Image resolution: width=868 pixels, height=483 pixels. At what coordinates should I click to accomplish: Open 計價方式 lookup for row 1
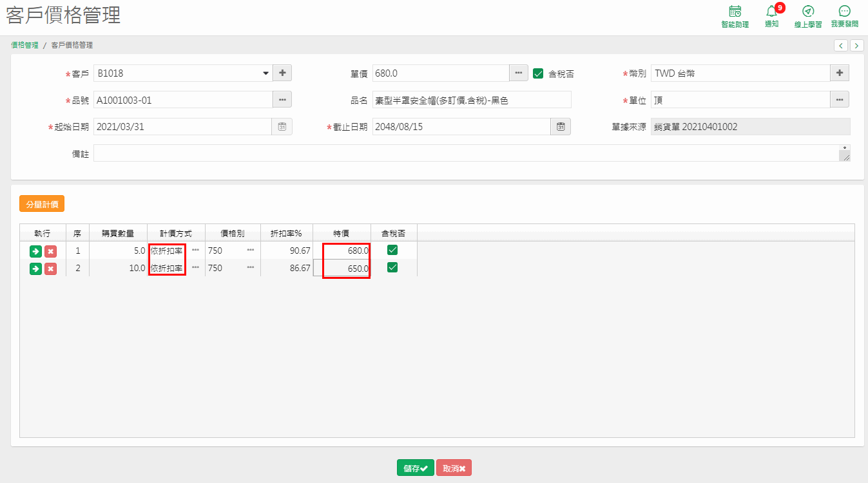coord(195,250)
